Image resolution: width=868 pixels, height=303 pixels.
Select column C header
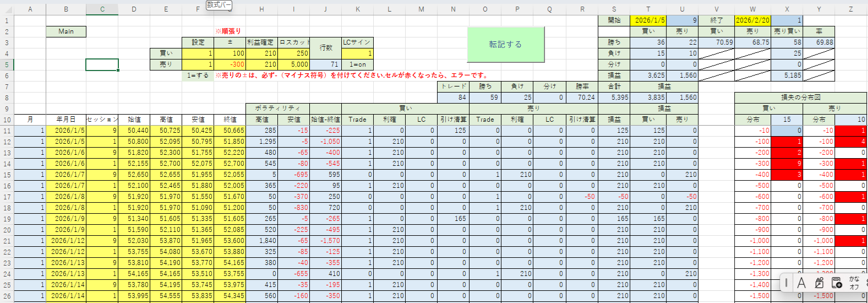[x=102, y=9]
